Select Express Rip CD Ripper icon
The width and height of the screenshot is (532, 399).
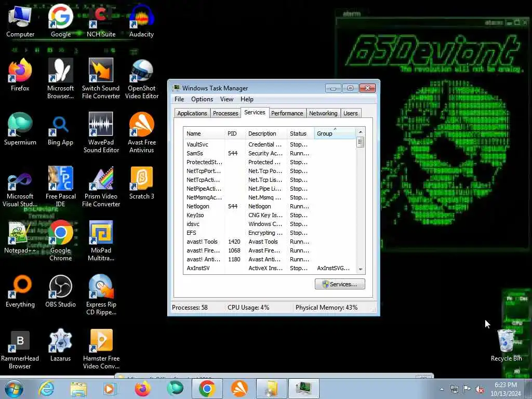pyautogui.click(x=101, y=295)
